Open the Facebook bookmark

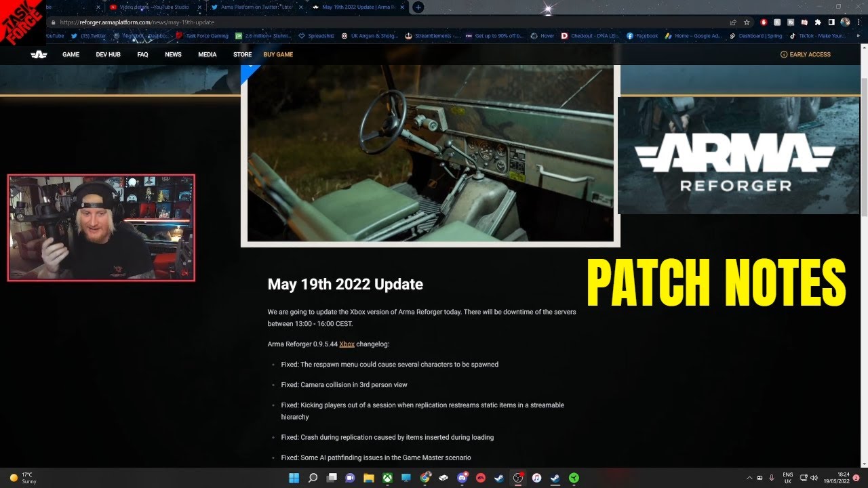(642, 36)
